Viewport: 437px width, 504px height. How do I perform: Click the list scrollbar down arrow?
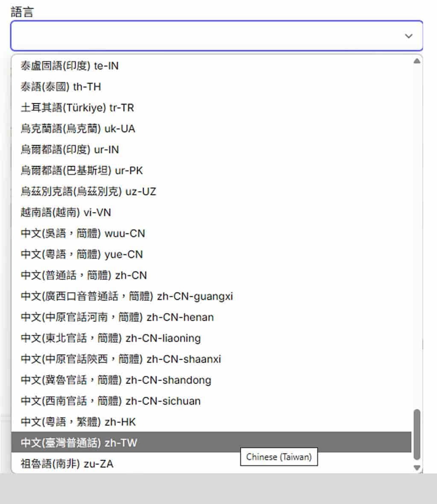[x=417, y=468]
